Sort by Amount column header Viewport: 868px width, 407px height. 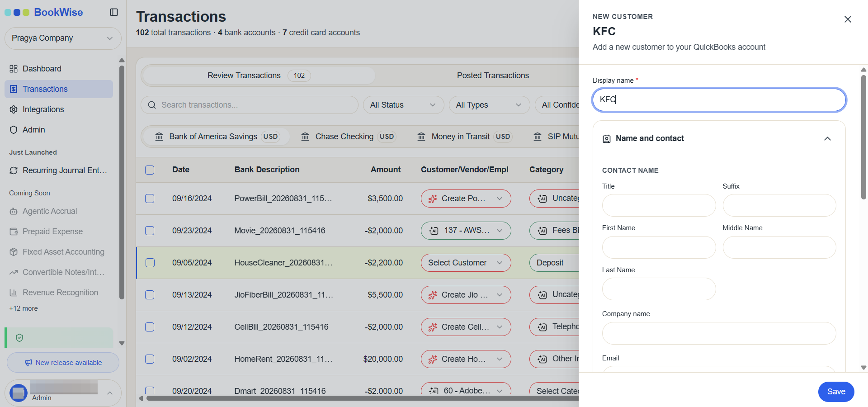(x=386, y=170)
